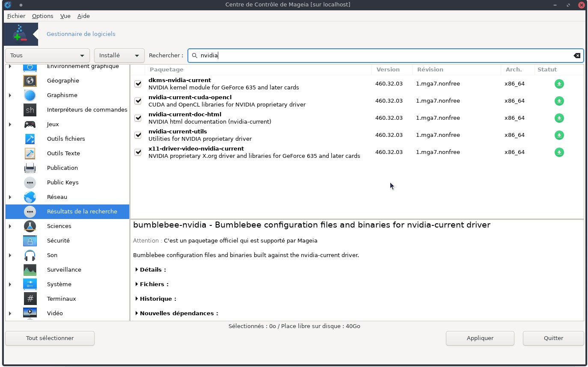Sort by the Arch. column header
The image size is (588, 367).
point(518,69)
